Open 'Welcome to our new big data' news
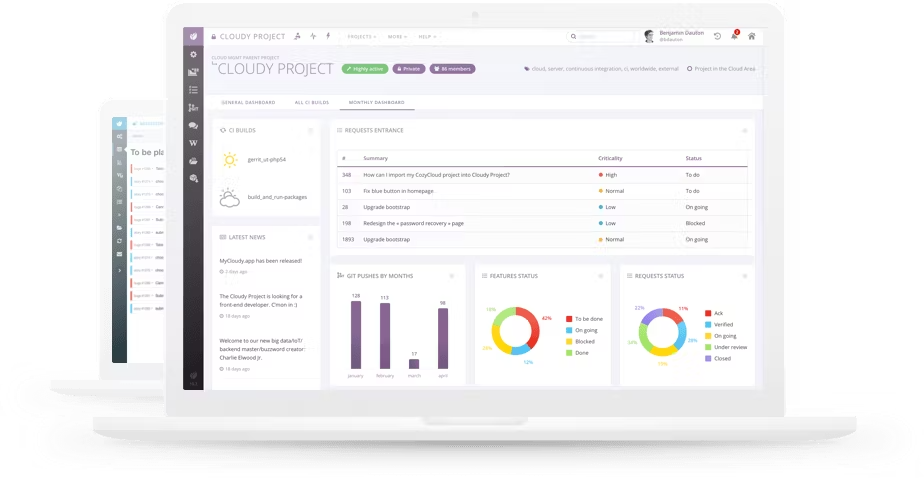 [262, 349]
